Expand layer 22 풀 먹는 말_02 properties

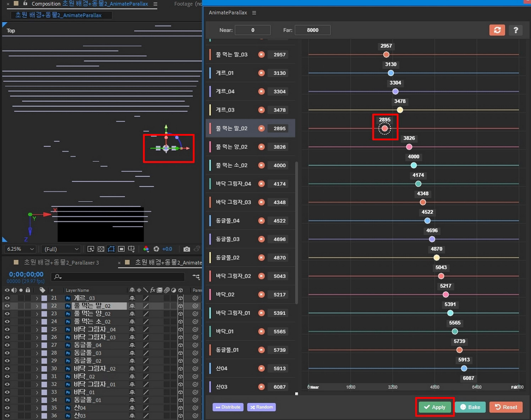pyautogui.click(x=37, y=306)
